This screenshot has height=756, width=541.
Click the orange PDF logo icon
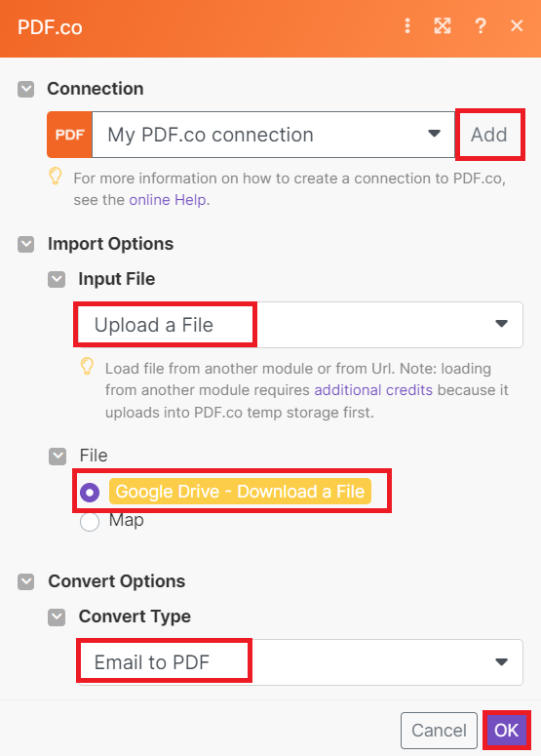[69, 135]
